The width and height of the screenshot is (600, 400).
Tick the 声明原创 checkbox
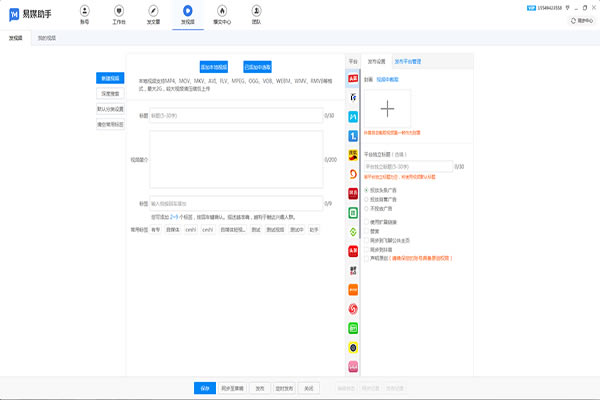[x=366, y=258]
